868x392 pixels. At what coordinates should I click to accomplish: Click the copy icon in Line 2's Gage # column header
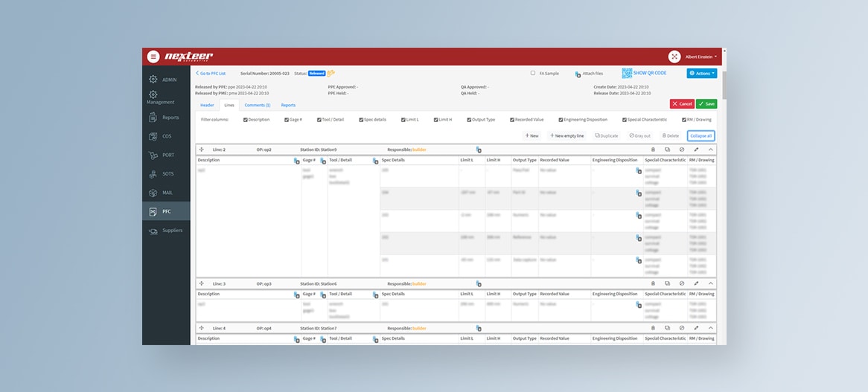pyautogui.click(x=323, y=161)
